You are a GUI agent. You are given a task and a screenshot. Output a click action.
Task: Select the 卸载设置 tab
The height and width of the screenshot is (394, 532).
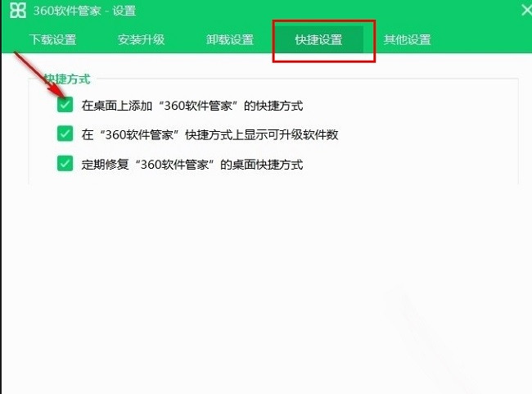230,40
